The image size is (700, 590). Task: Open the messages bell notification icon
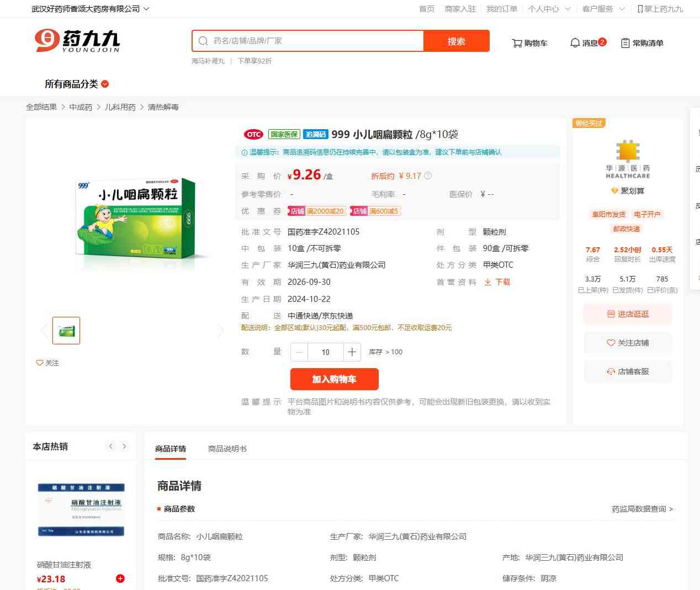click(575, 43)
